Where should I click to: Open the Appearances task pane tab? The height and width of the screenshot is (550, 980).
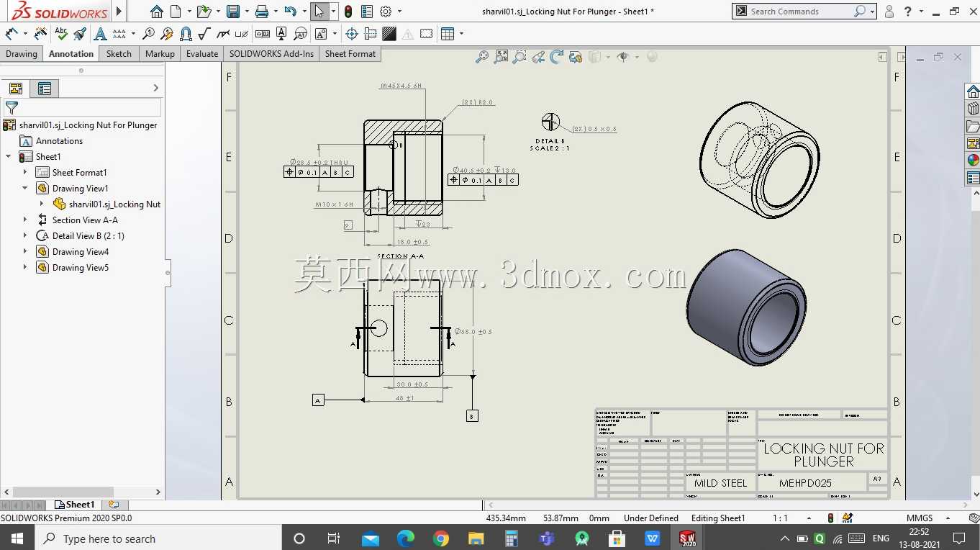click(973, 160)
